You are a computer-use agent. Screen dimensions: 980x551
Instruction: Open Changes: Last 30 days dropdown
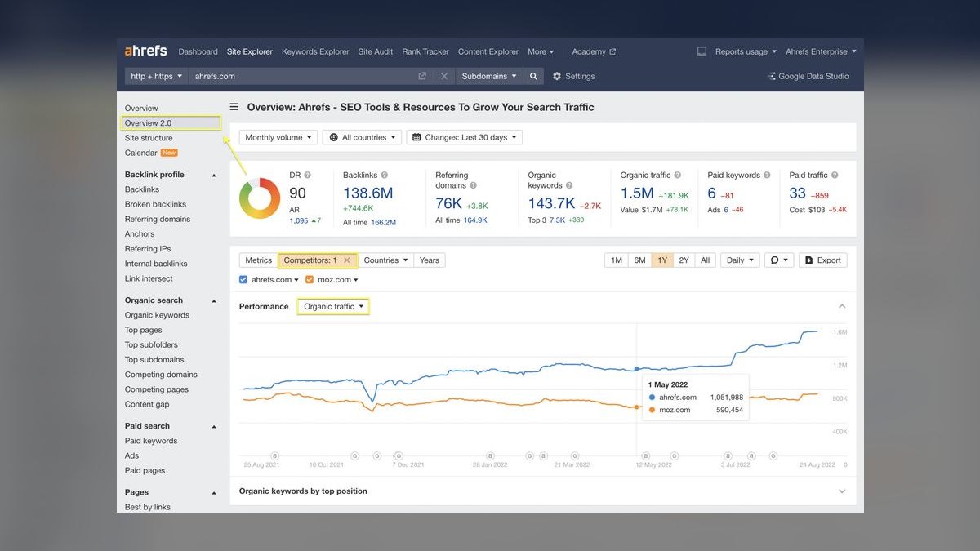(x=465, y=137)
